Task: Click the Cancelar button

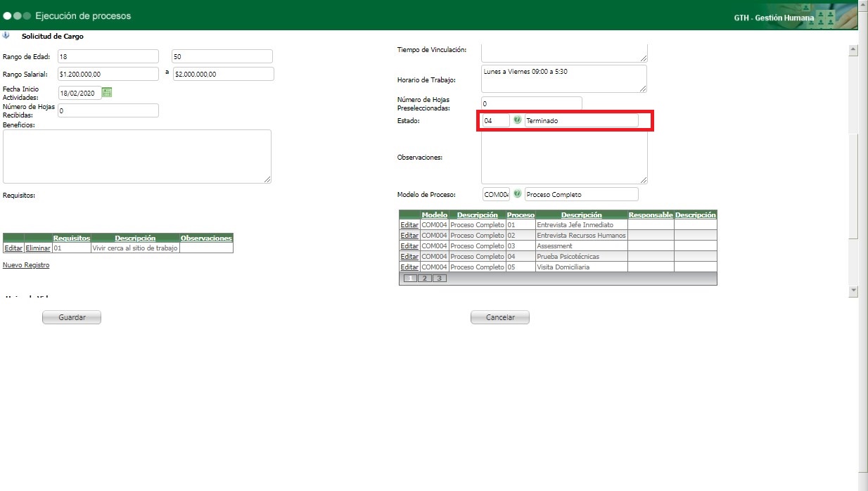Action: [500, 317]
